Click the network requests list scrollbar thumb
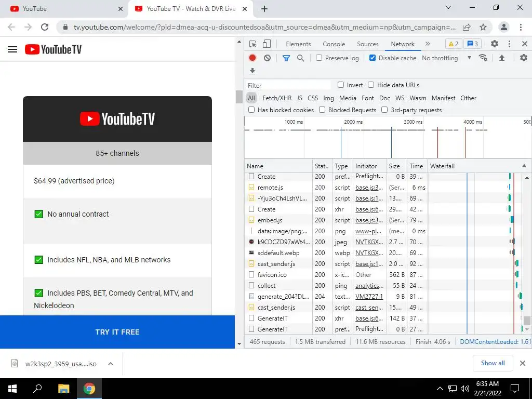 click(527, 320)
